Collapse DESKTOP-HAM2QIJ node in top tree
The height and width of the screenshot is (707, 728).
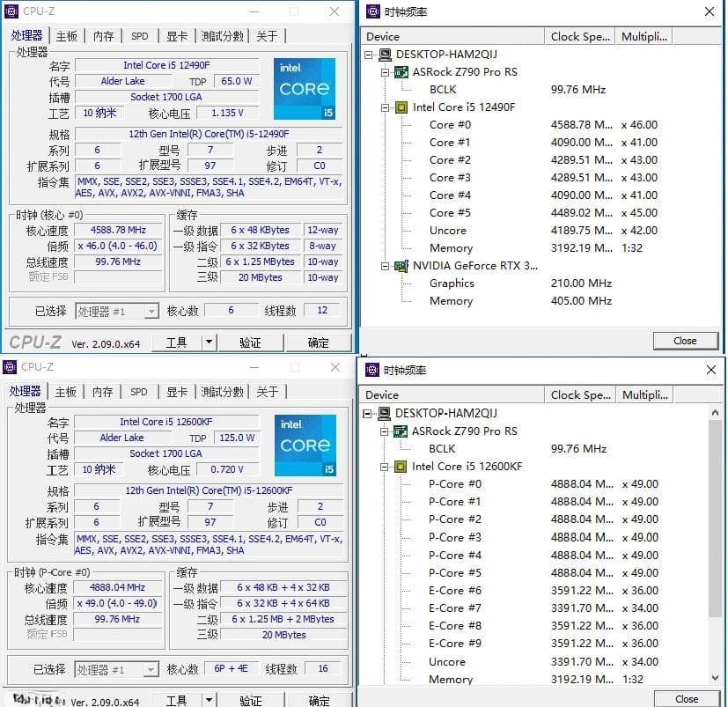click(x=369, y=55)
